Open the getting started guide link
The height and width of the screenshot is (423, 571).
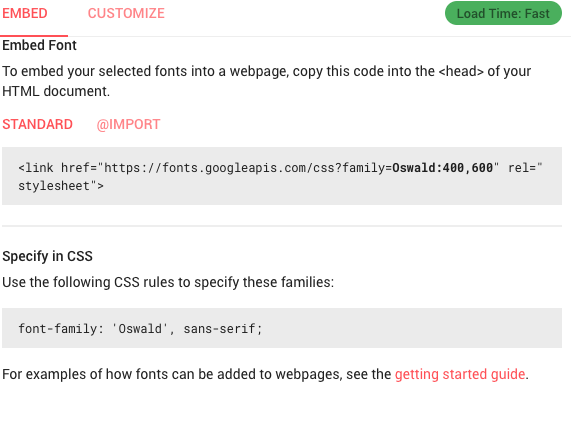pyautogui.click(x=460, y=374)
